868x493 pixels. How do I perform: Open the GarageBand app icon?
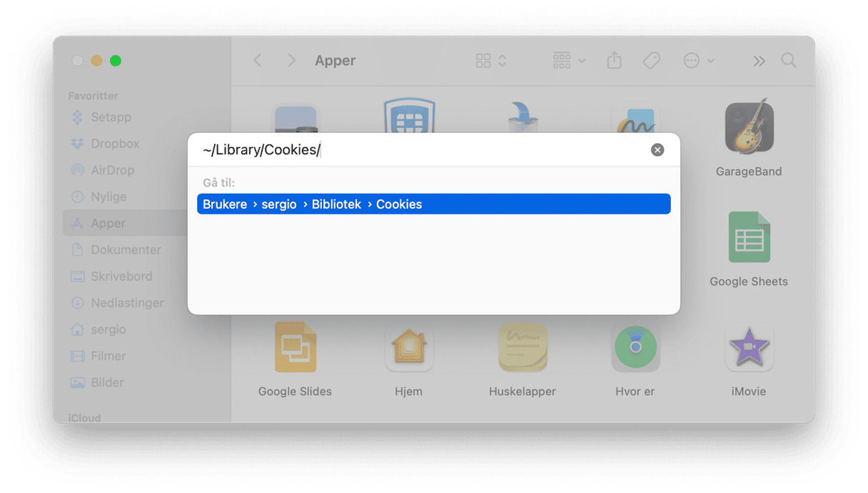tap(748, 126)
